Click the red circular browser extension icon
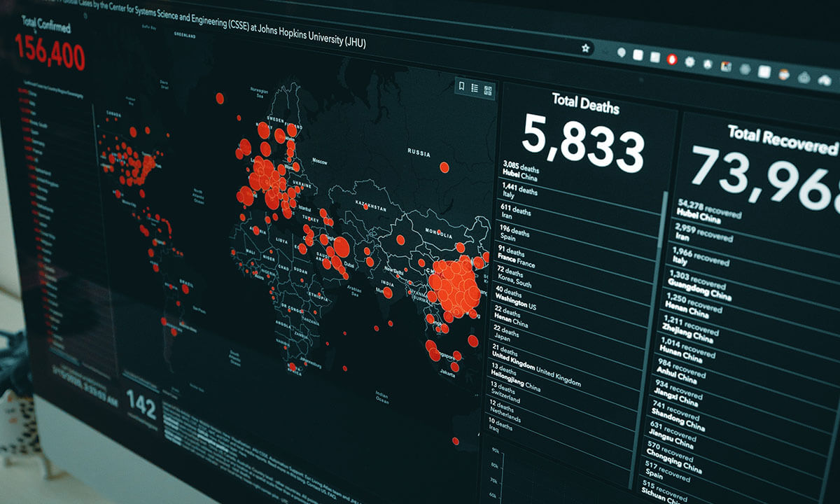 673,60
